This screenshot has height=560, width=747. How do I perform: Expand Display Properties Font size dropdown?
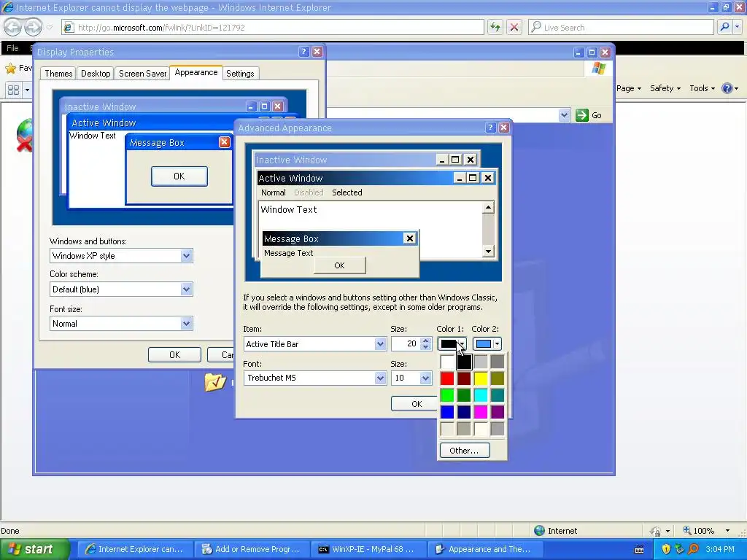pyautogui.click(x=186, y=324)
